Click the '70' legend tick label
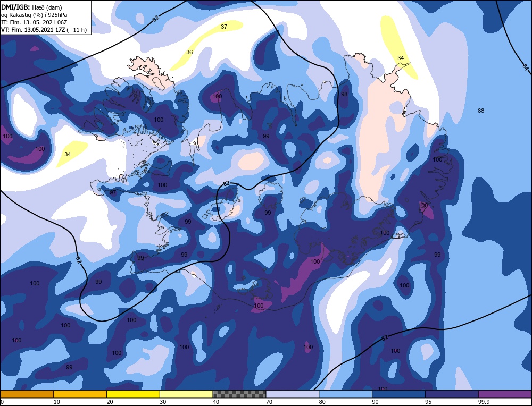 coord(269,402)
